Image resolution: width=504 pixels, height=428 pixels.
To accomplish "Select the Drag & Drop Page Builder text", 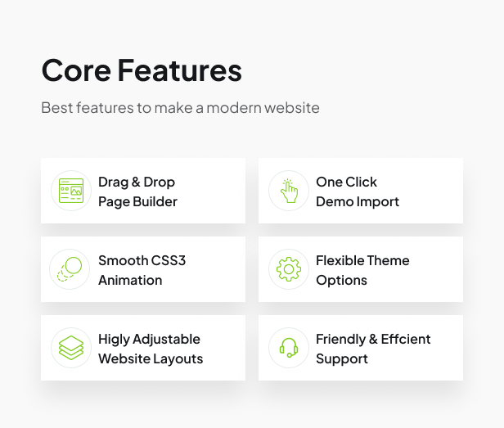I will (x=137, y=191).
